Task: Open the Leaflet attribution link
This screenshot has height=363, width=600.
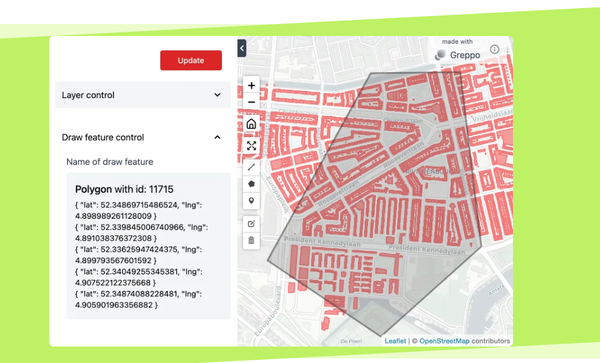Action: pyautogui.click(x=395, y=341)
